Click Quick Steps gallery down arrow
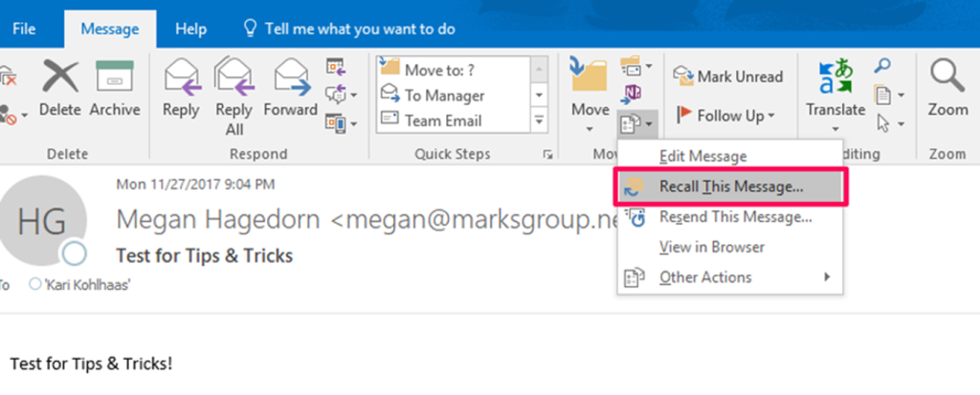980x395 pixels. tap(539, 97)
